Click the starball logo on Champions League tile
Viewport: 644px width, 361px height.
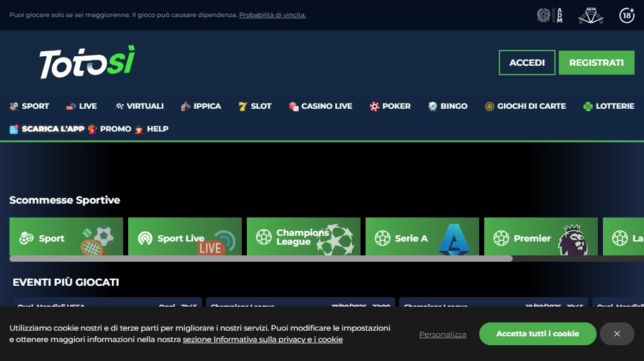click(335, 239)
